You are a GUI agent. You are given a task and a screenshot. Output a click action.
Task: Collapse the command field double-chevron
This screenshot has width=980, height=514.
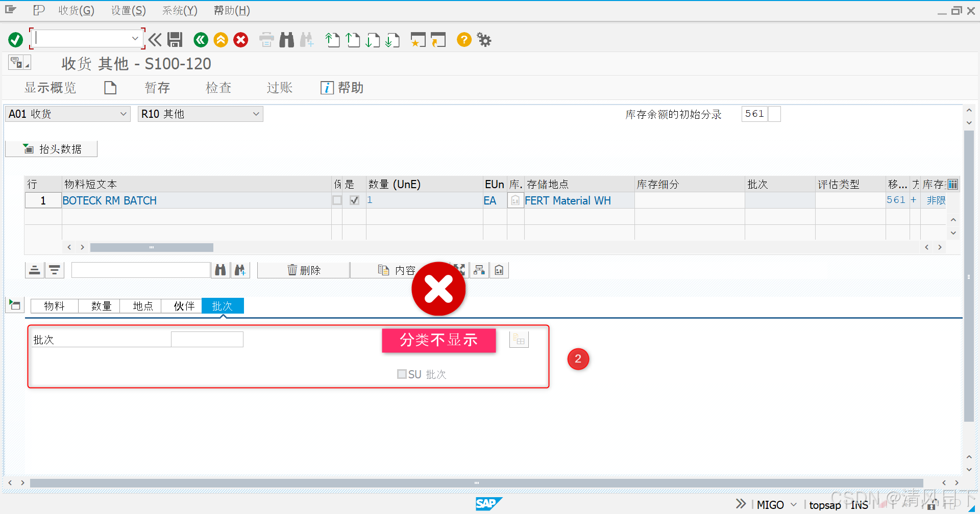coord(155,39)
